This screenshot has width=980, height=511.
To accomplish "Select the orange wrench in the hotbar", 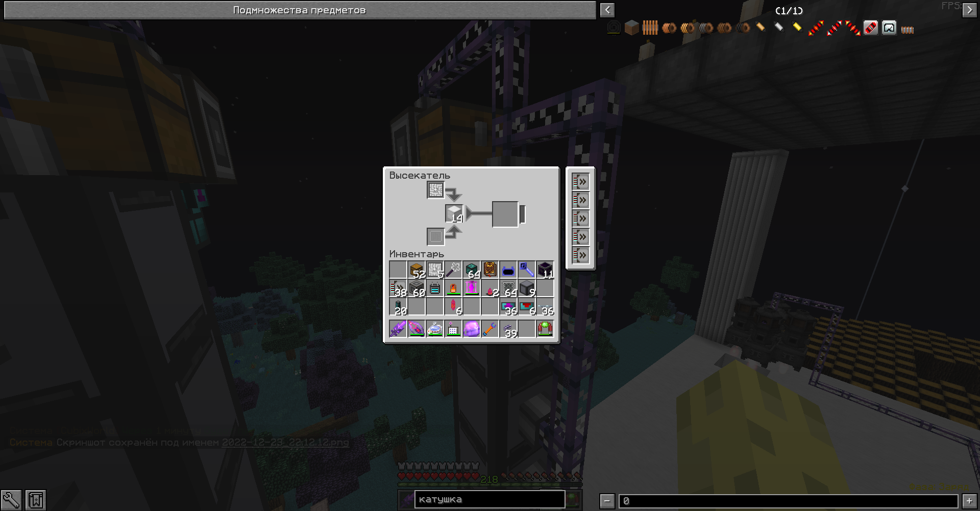I will tap(489, 329).
